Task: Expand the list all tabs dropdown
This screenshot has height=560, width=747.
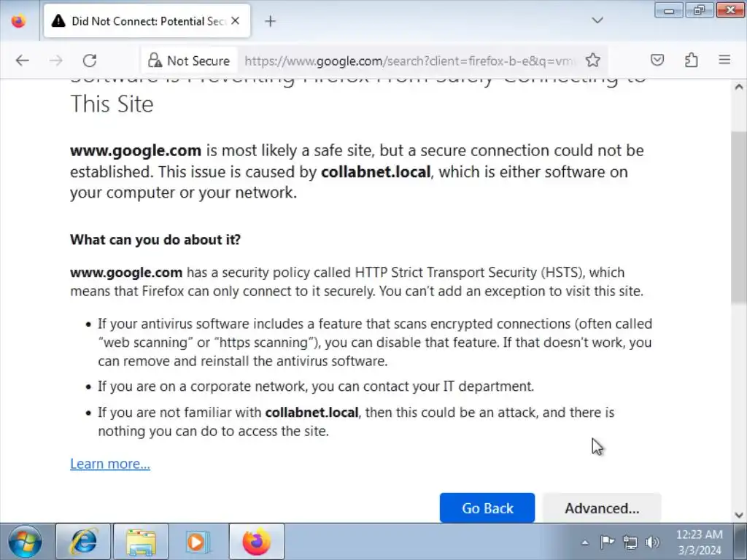Action: coord(597,20)
